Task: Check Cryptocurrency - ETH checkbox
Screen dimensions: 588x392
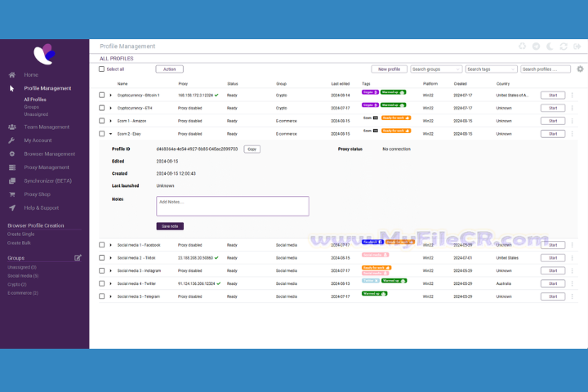Action: [101, 108]
